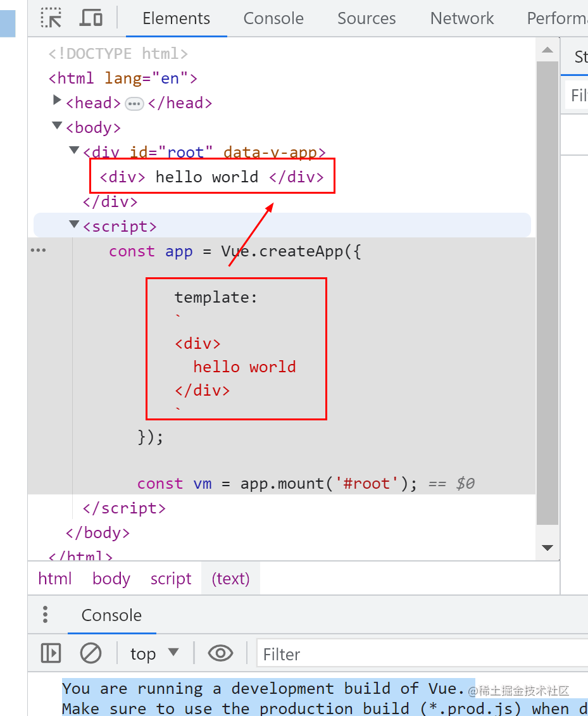Select script in the breadcrumb bar
The image size is (588, 716).
pos(171,579)
